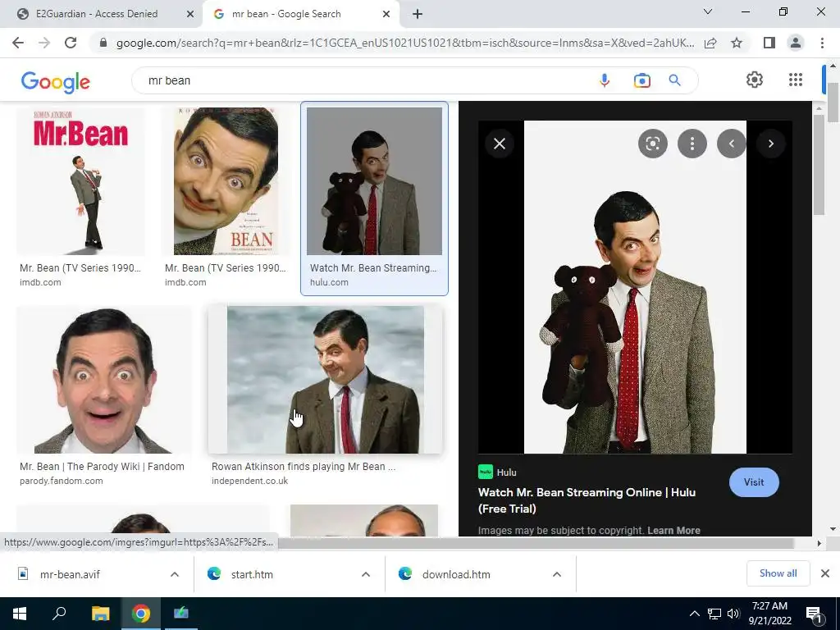Expand options for download.htm download

pos(557,574)
